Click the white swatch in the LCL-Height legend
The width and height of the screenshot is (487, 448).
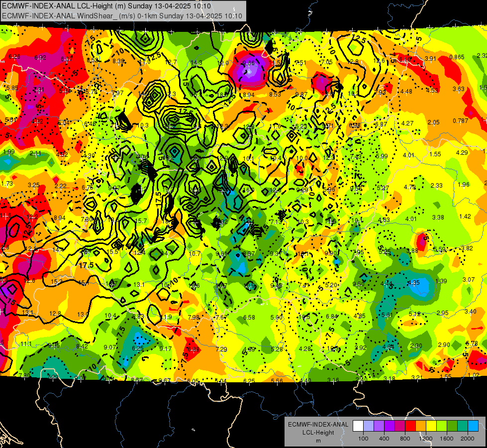point(358,426)
